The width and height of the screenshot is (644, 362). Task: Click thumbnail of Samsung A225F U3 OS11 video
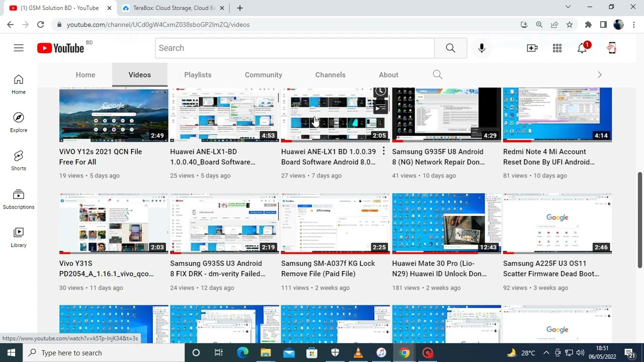[x=557, y=223]
